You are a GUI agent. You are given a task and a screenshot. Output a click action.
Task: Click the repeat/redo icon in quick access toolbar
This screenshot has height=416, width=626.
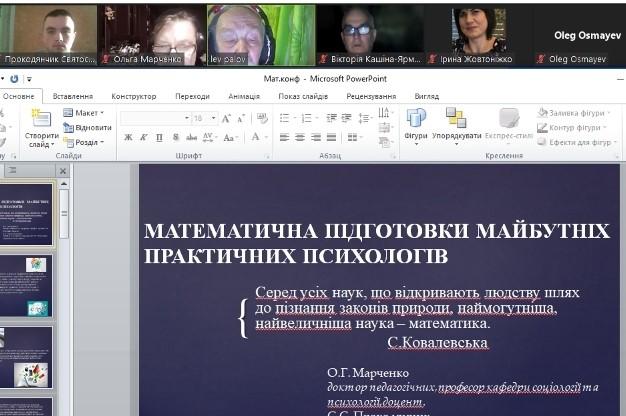tap(14, 79)
